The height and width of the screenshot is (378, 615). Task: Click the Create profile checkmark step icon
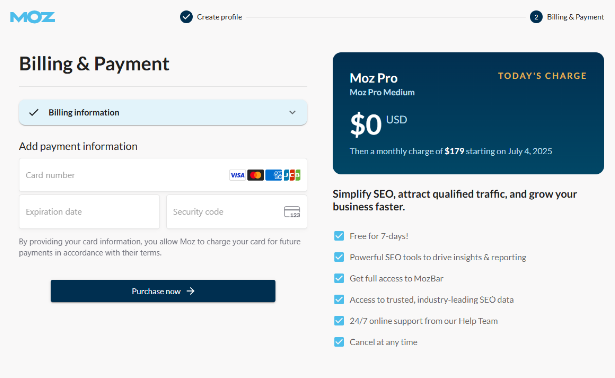point(186,17)
